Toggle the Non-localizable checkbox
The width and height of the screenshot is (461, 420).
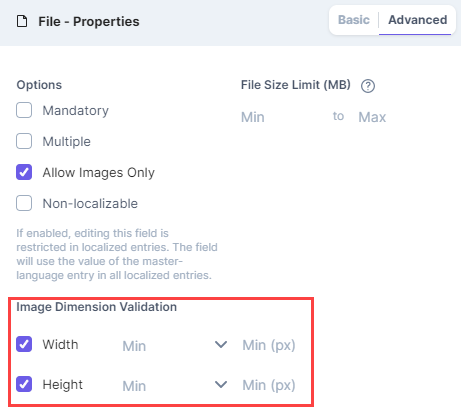(x=24, y=203)
